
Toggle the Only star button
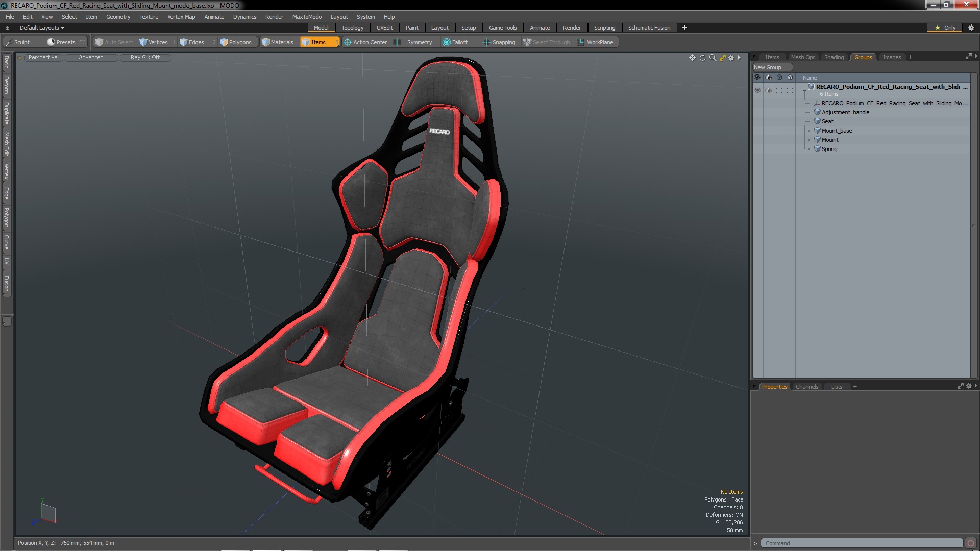(x=945, y=28)
